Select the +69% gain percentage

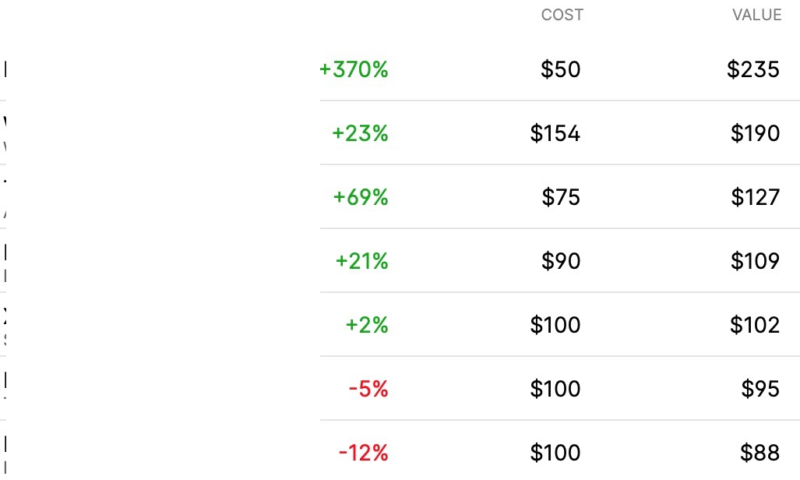pyautogui.click(x=361, y=197)
